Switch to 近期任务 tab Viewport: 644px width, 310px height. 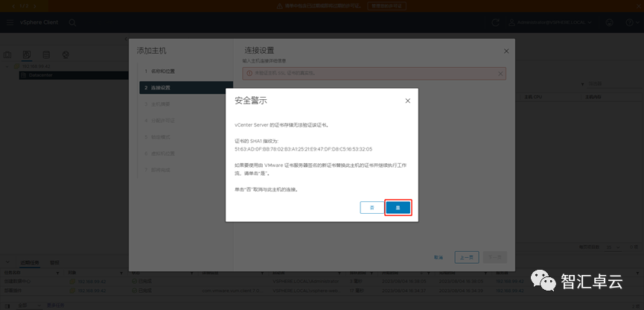pos(30,263)
